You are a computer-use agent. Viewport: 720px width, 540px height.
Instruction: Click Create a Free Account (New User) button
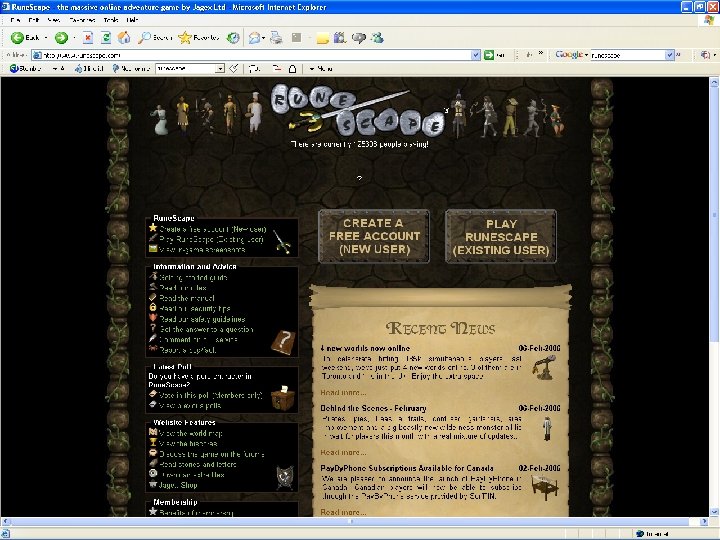coord(374,236)
